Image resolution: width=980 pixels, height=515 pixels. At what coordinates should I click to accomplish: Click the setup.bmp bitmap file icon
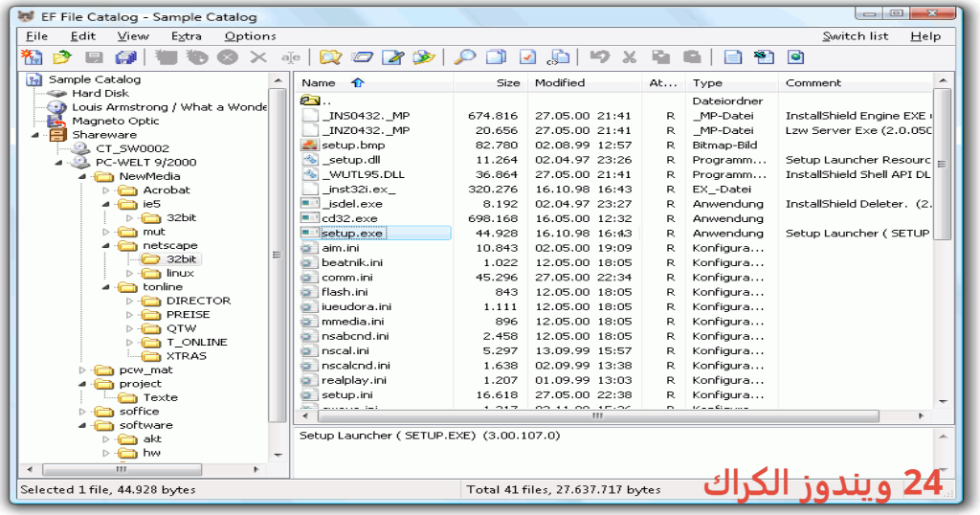(310, 145)
